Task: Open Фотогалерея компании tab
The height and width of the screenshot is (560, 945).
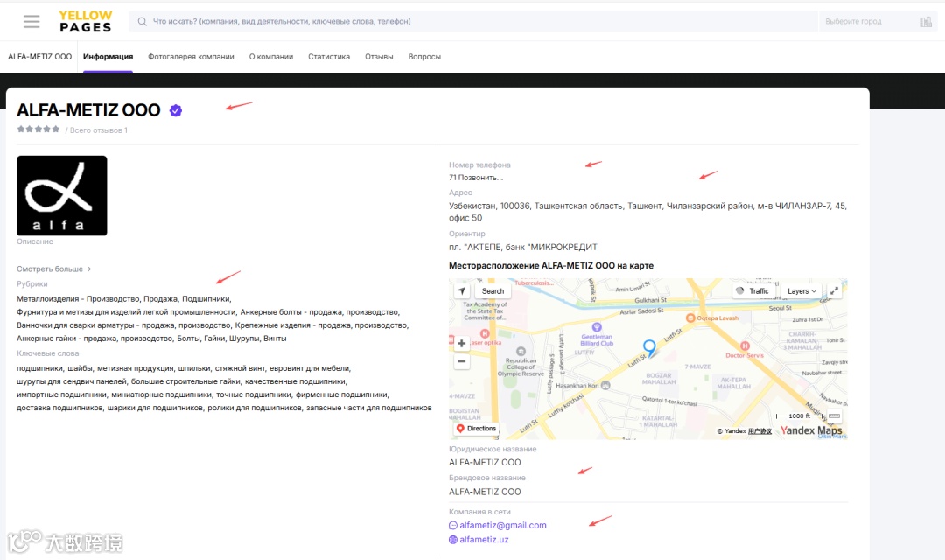Action: point(191,57)
